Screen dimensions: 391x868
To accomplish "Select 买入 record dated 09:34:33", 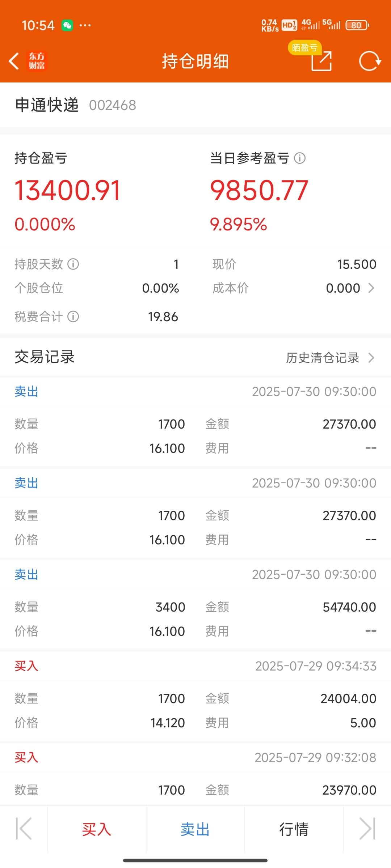I will point(195,696).
